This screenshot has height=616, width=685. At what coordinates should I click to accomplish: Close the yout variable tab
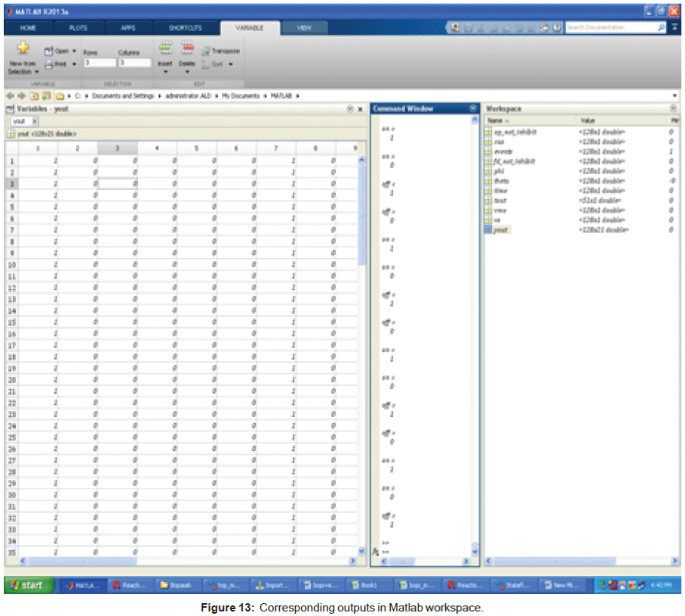35,121
